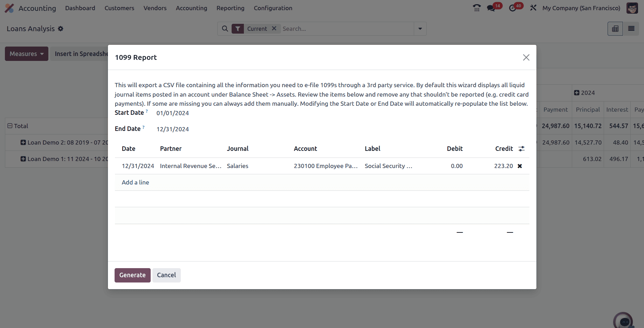Toggle optional columns using the sliders icon beside Credit

pos(521,148)
